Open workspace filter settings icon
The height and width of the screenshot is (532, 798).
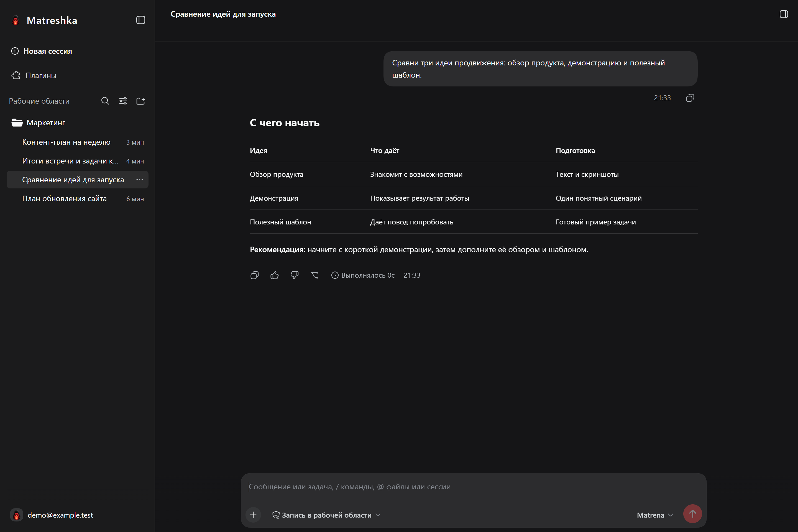tap(123, 101)
